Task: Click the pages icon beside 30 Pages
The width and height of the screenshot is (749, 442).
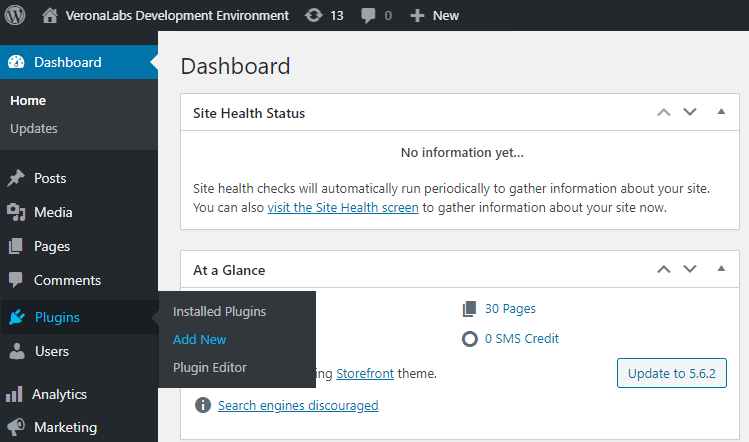Action: pyautogui.click(x=470, y=309)
